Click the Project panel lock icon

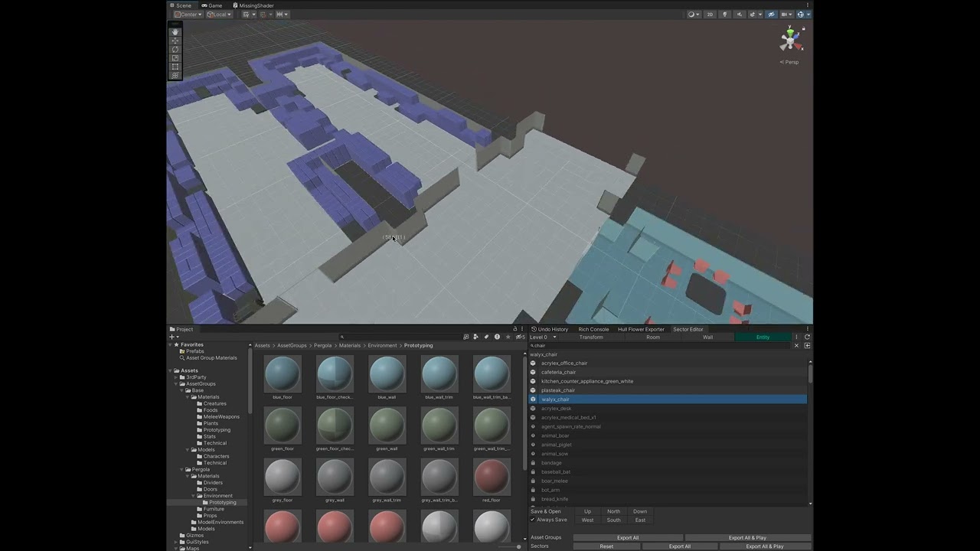[515, 329]
